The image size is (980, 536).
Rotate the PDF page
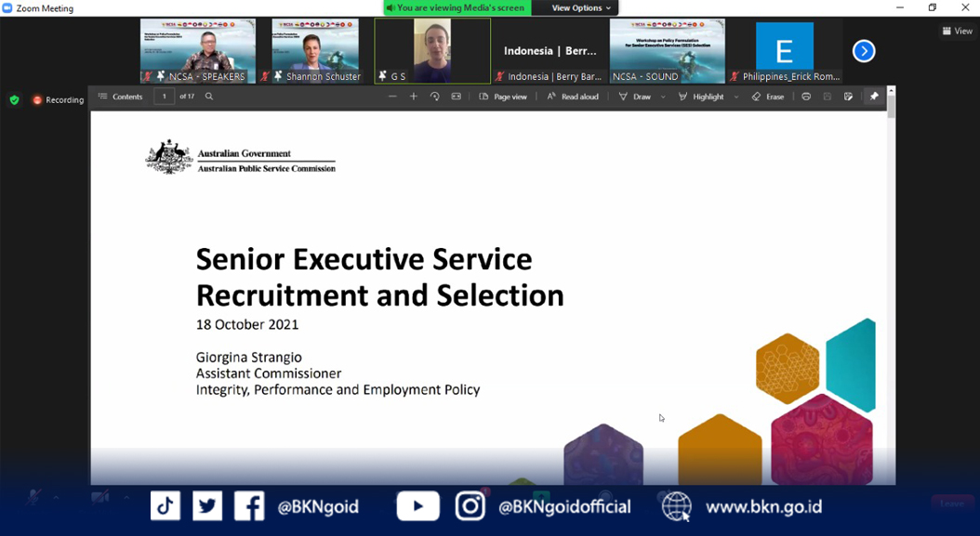pos(434,97)
